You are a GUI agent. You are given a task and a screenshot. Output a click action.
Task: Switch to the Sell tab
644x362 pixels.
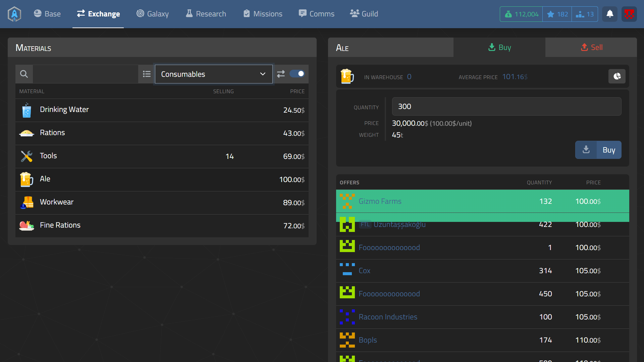(x=591, y=47)
